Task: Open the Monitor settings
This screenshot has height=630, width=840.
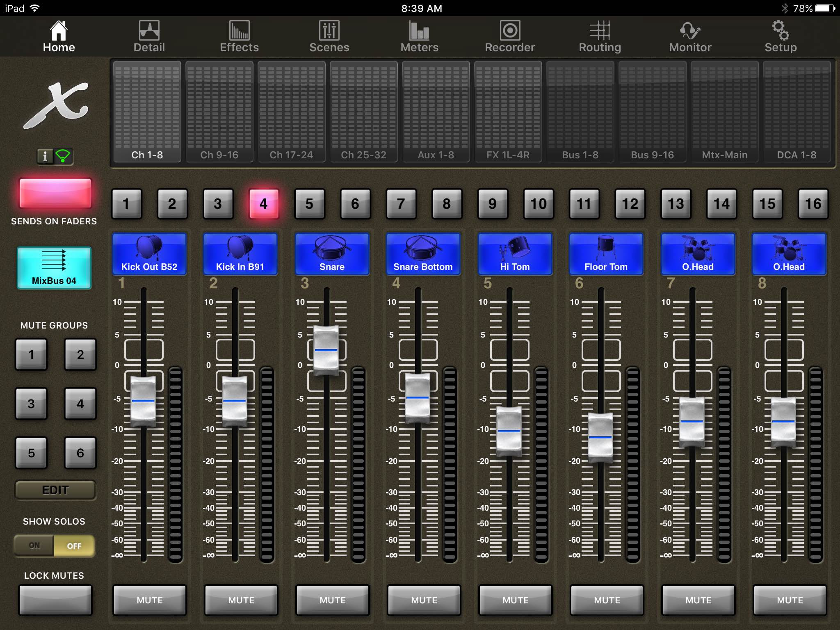Action: (x=690, y=36)
